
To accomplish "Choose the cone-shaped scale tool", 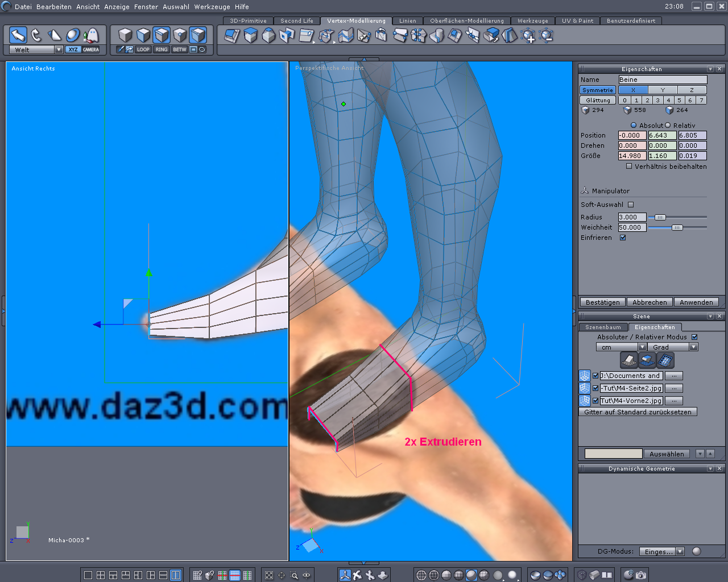I will pos(55,35).
